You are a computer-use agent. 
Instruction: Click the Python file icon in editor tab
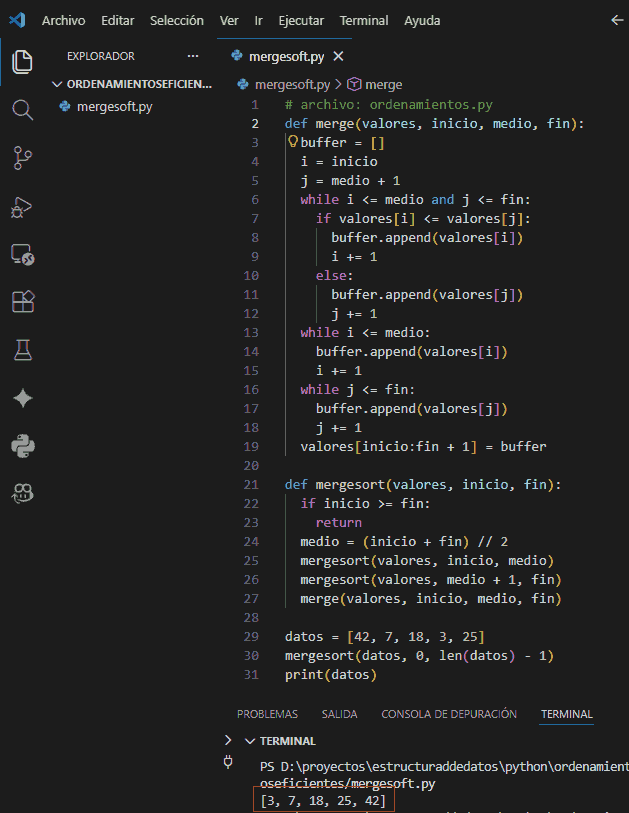point(237,56)
